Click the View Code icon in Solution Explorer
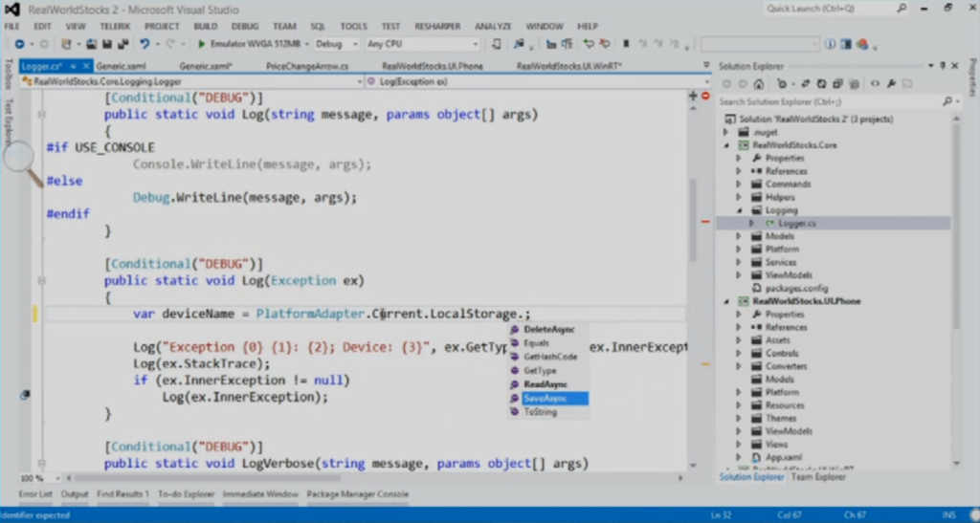 [x=875, y=83]
